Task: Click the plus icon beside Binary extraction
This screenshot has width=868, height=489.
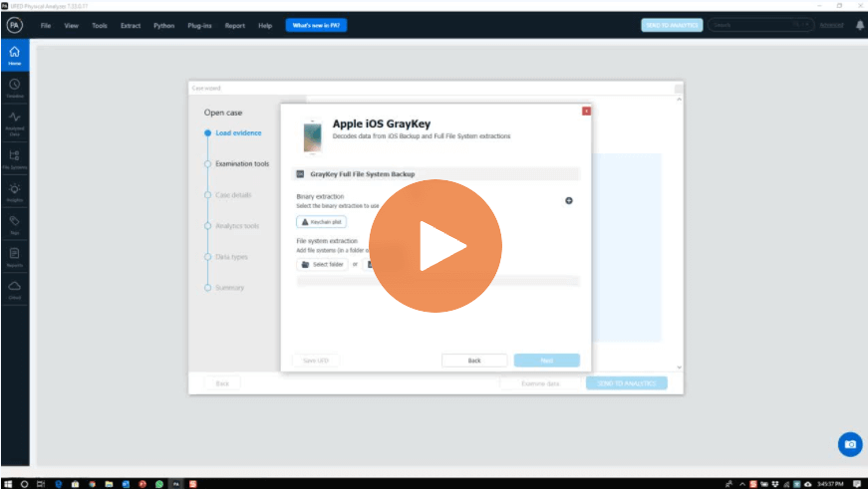Action: (569, 200)
